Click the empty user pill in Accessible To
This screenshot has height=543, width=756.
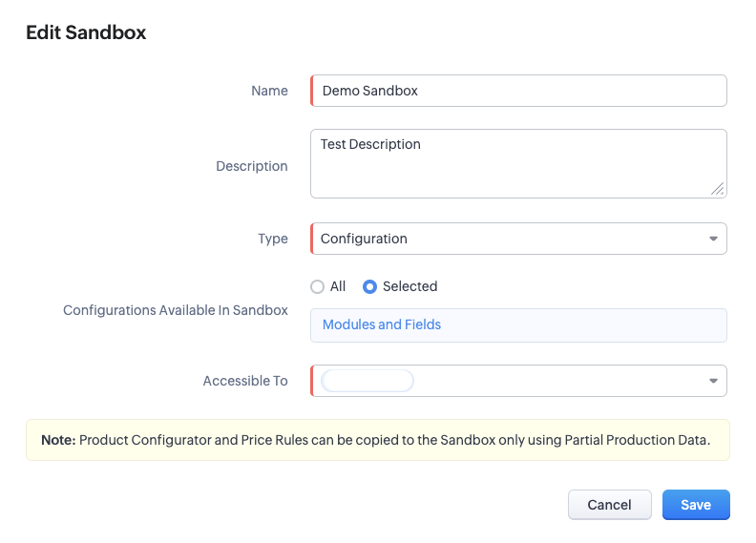(x=367, y=381)
